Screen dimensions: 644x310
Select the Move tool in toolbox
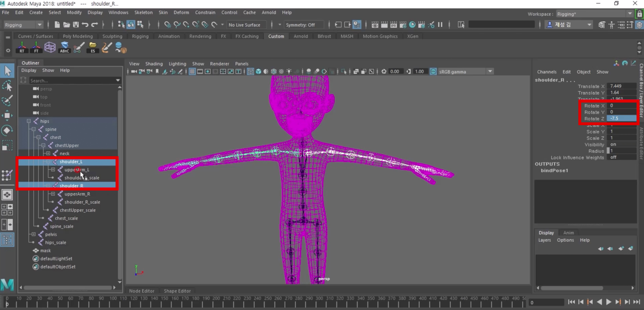[x=7, y=116]
